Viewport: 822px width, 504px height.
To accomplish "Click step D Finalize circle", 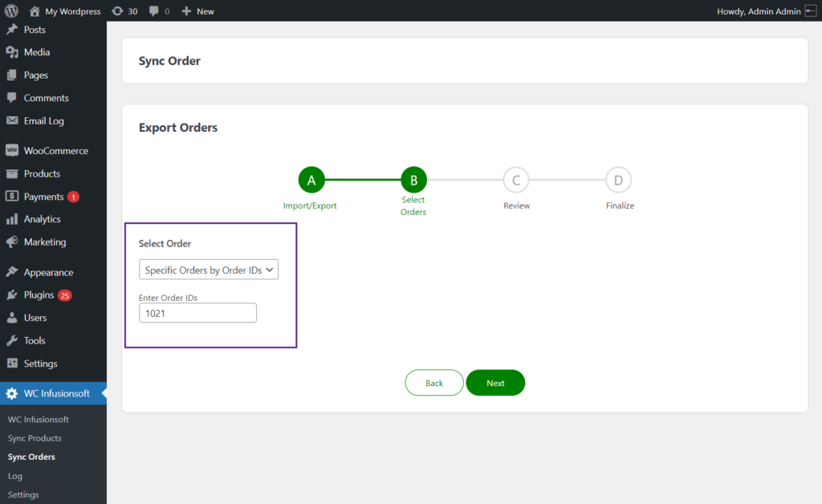I will pyautogui.click(x=618, y=181).
